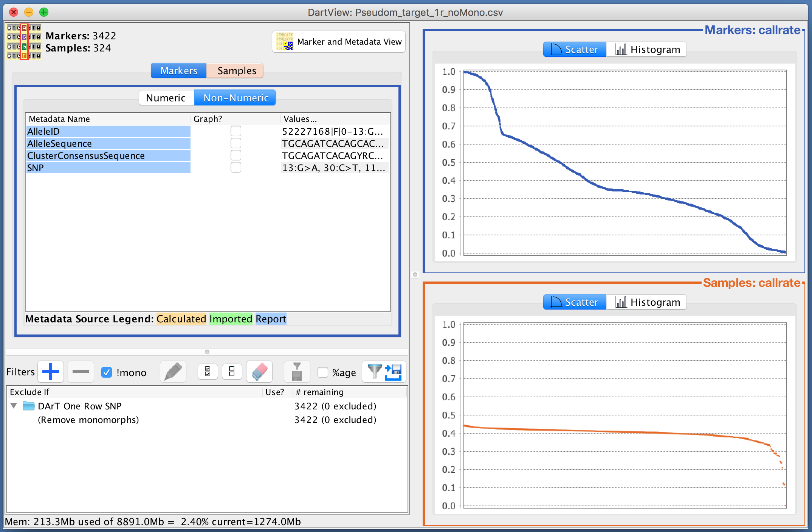The image size is (812, 532).
Task: Check Graph box for AlleleID
Action: 236,131
